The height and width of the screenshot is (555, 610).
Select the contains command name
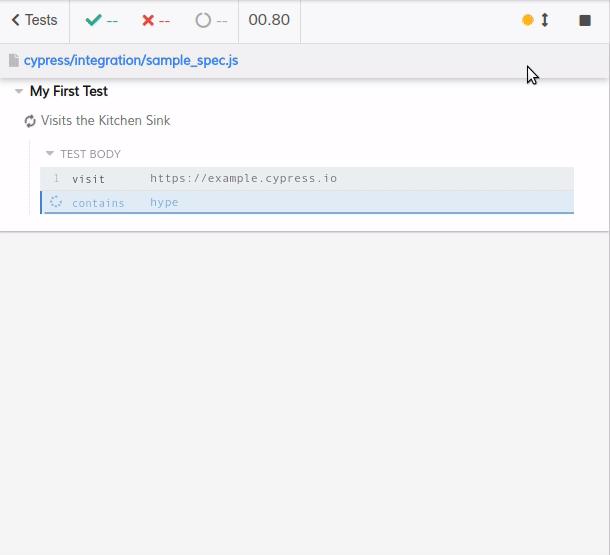click(x=98, y=203)
